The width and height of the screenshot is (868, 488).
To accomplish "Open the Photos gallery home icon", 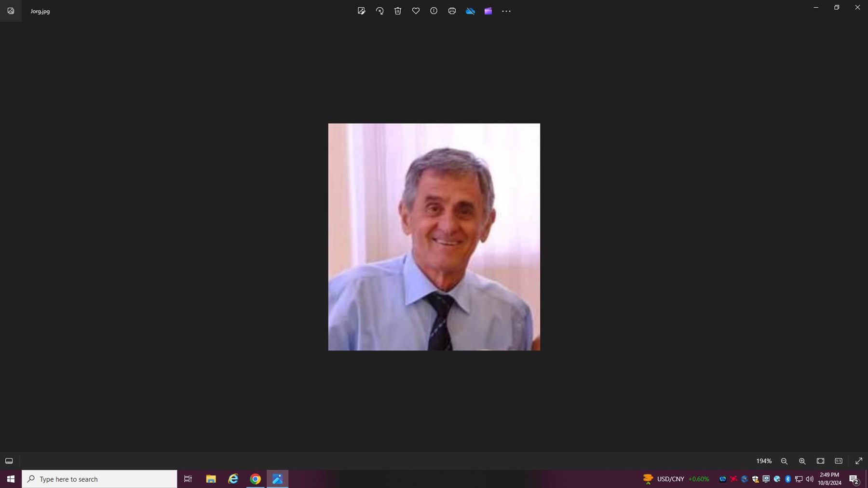I will pyautogui.click(x=11, y=11).
